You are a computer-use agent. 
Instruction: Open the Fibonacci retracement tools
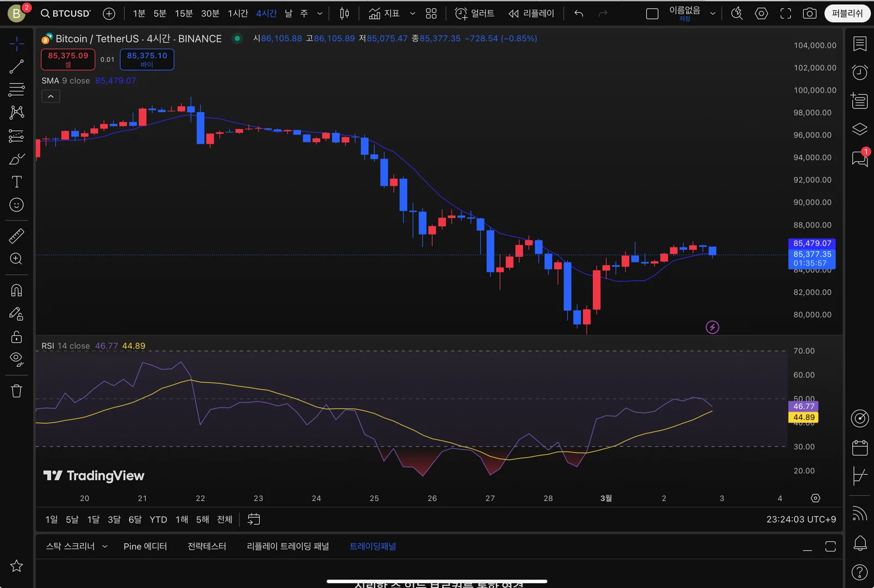(x=16, y=89)
